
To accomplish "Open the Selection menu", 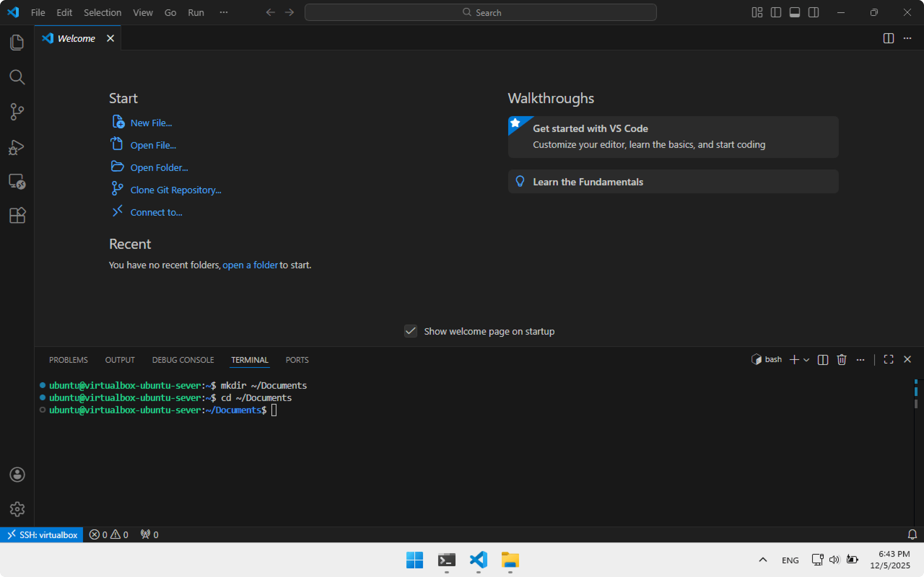I will tap(103, 13).
